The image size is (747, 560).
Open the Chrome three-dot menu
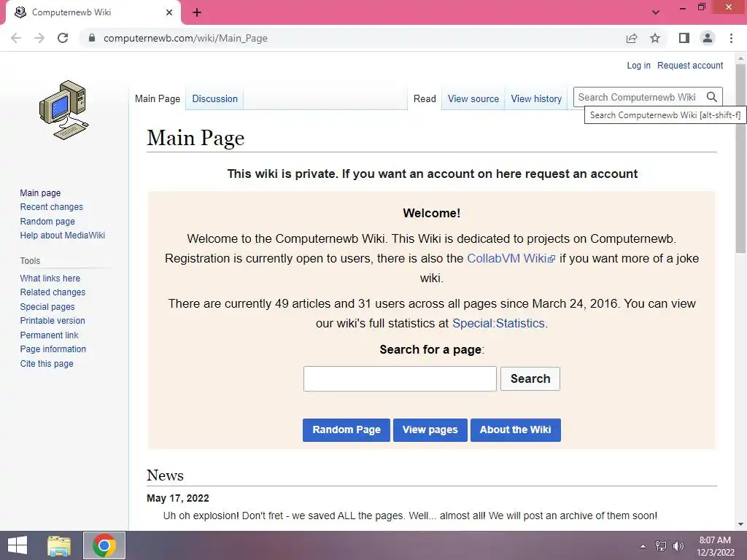click(731, 38)
